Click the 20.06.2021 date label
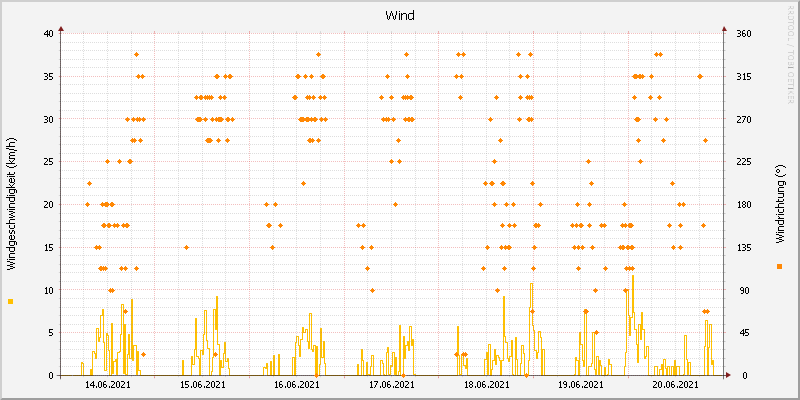The width and height of the screenshot is (800, 400). [676, 385]
